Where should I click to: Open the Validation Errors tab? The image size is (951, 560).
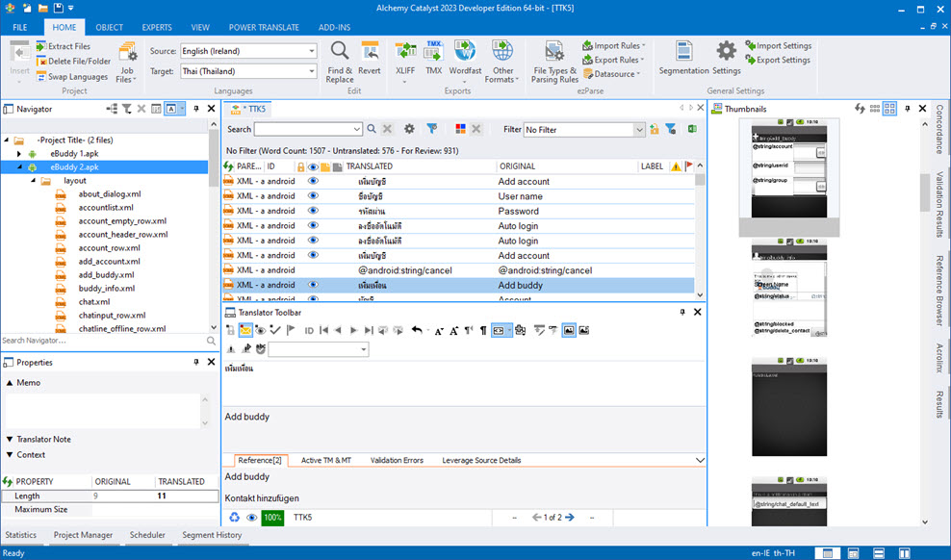[397, 460]
